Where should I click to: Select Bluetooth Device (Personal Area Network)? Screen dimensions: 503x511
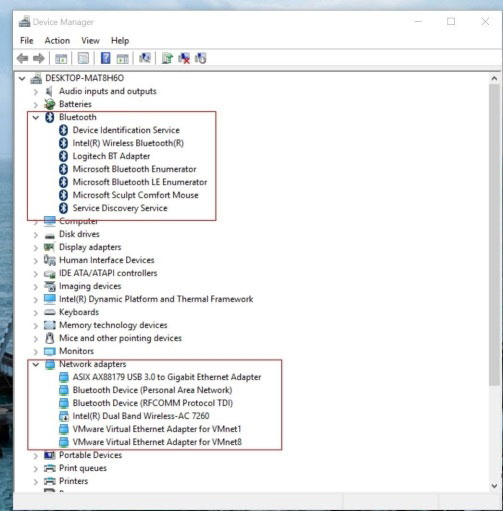[152, 390]
